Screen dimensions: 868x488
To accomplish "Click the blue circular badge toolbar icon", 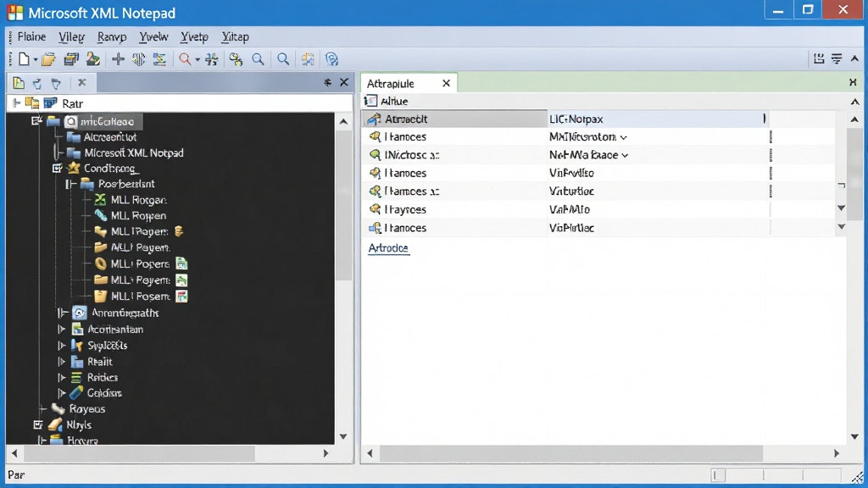I will pos(331,59).
